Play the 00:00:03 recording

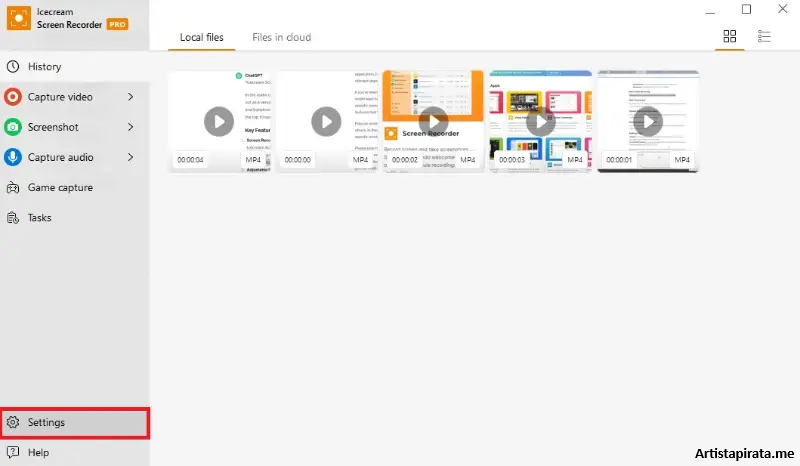(540, 121)
